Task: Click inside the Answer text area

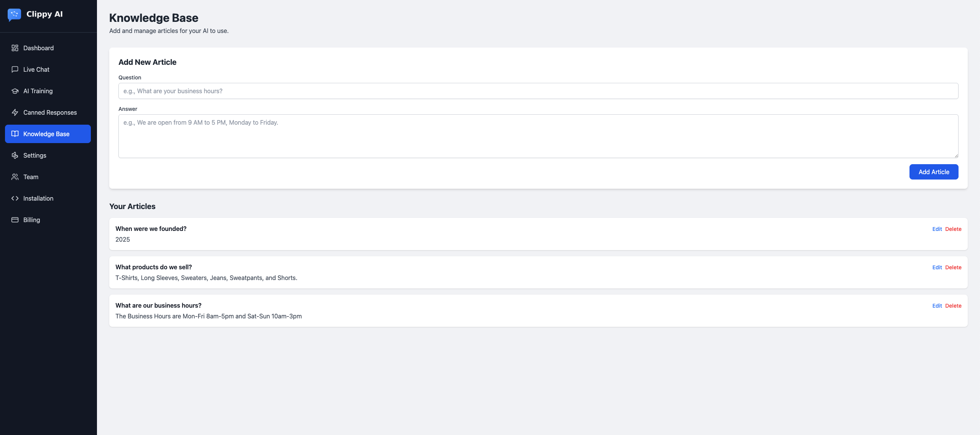Action: pos(538,136)
